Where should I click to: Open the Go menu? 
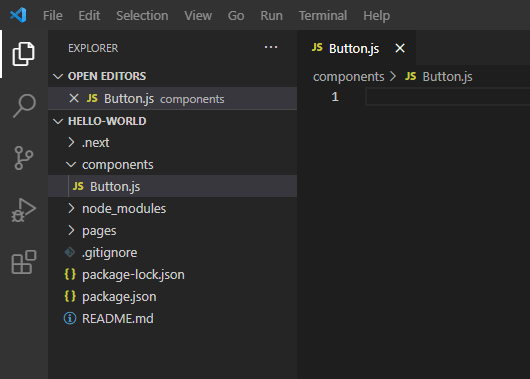[x=236, y=16]
